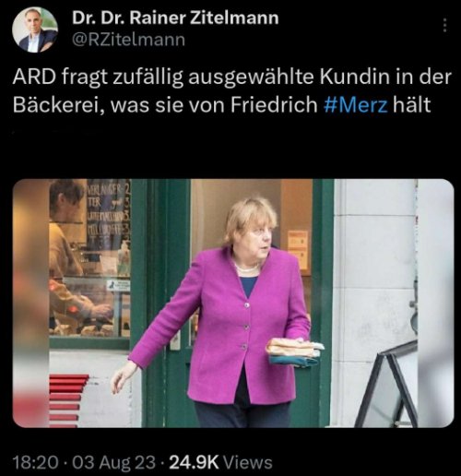Click the red striped steps in photo

pyautogui.click(x=66, y=399)
